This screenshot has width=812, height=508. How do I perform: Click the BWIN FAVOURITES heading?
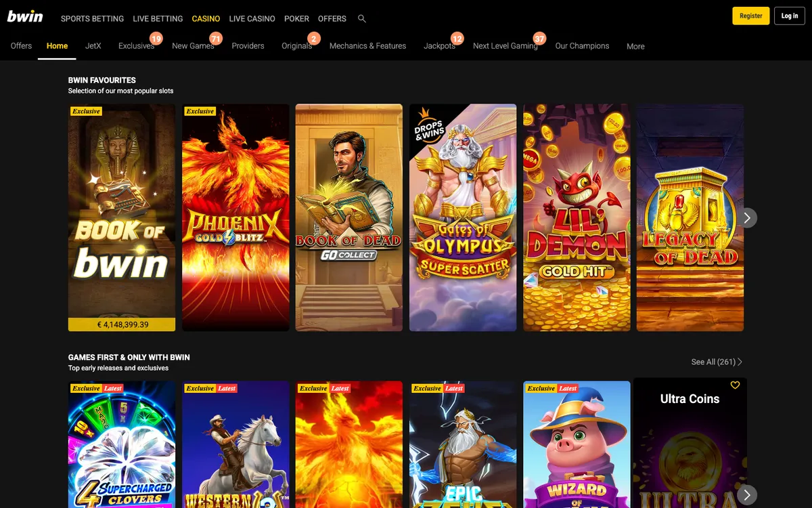102,80
